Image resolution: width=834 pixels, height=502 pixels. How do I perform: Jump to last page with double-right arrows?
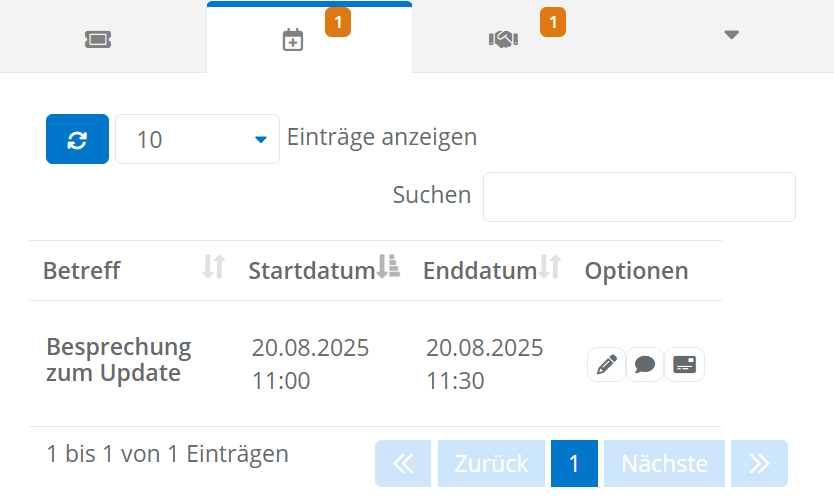click(759, 463)
